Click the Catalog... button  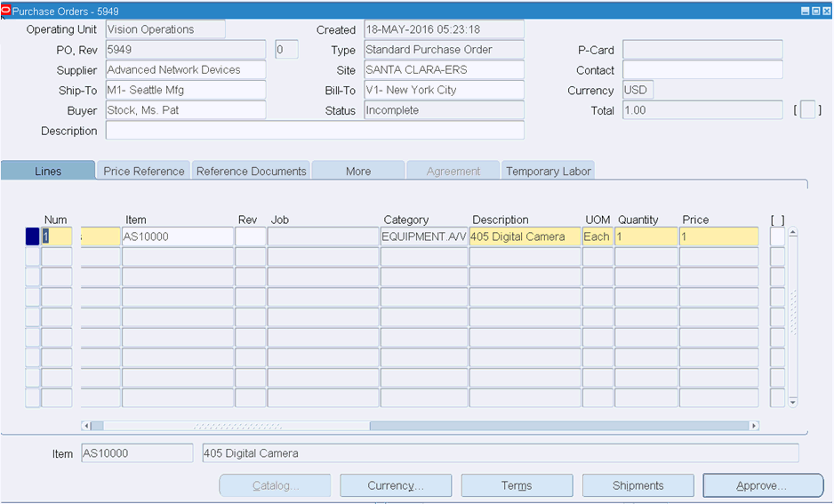pyautogui.click(x=275, y=485)
